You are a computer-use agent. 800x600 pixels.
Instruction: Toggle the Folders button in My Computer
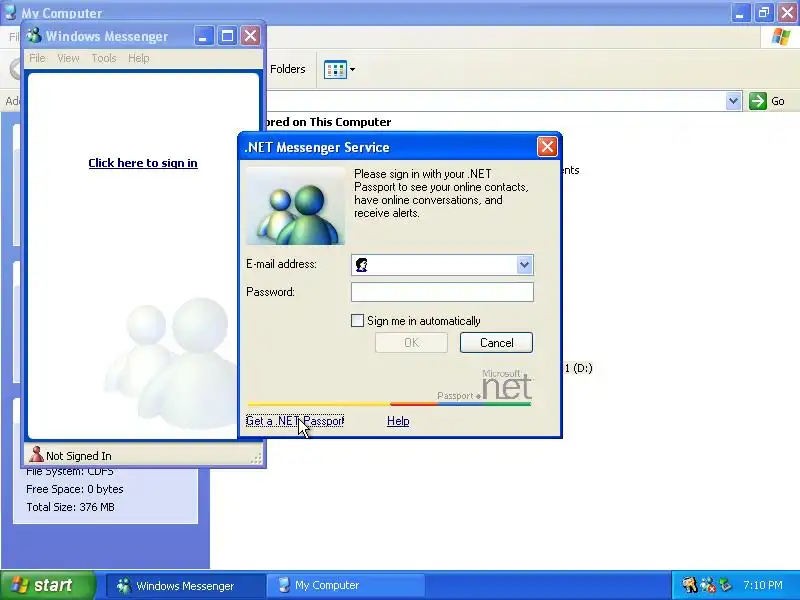point(287,69)
